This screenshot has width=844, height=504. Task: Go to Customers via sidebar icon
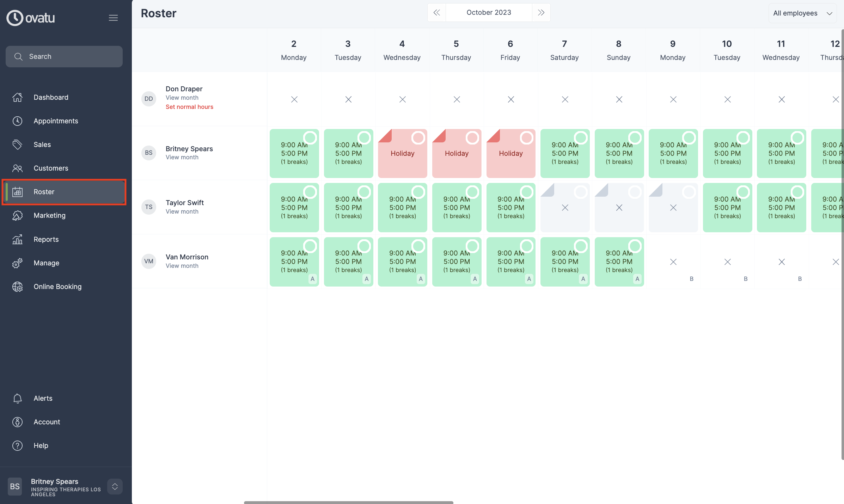click(17, 168)
